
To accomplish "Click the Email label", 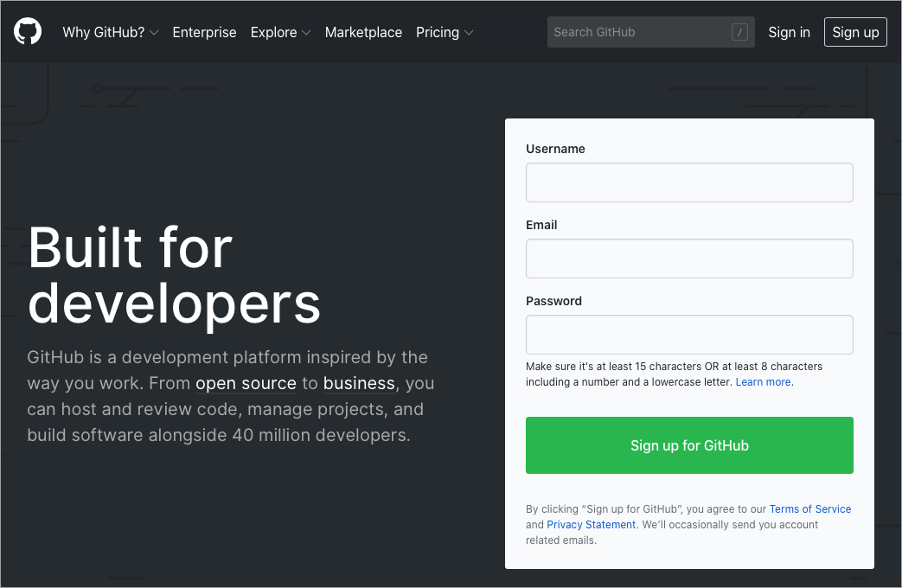I will click(541, 225).
